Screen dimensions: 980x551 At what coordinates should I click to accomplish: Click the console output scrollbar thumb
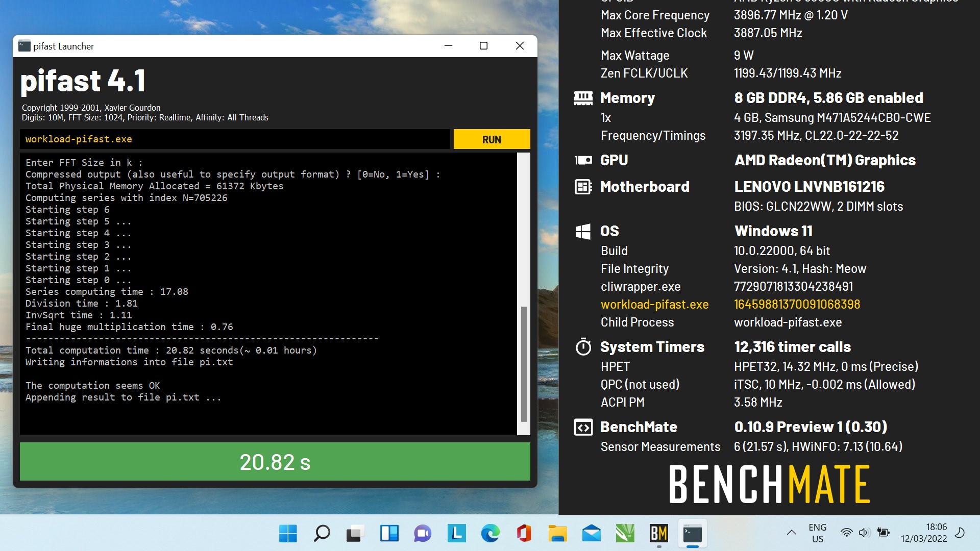[x=524, y=364]
